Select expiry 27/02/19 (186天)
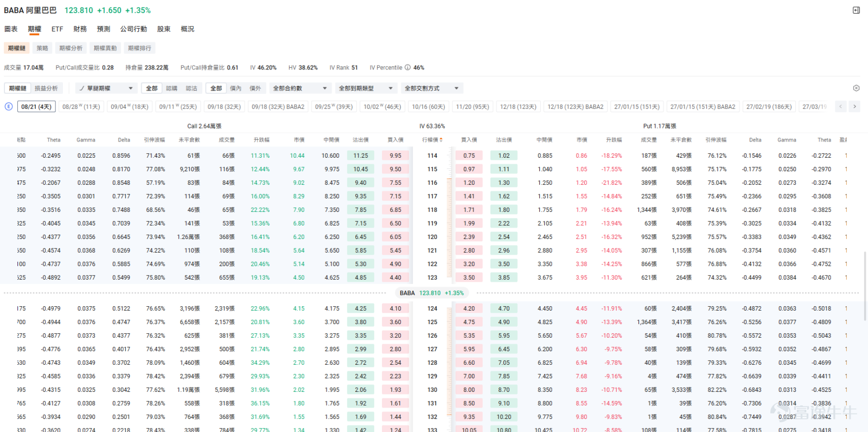 click(x=769, y=107)
